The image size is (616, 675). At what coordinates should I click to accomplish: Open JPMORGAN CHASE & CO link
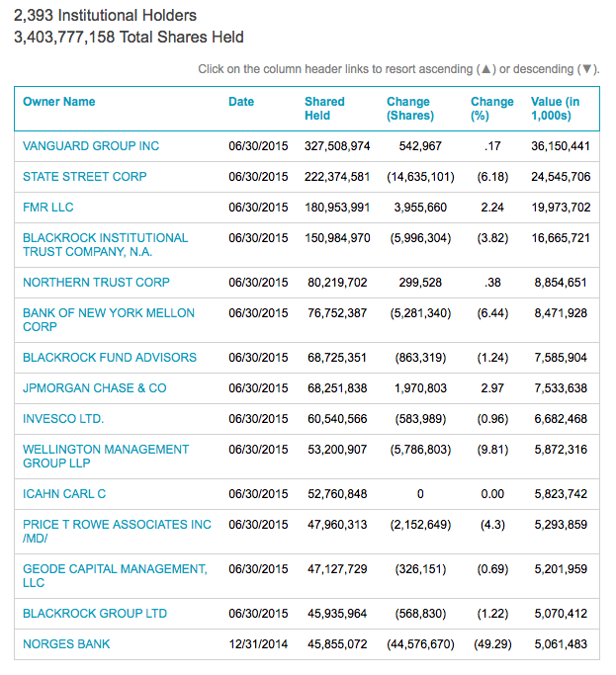pos(95,387)
